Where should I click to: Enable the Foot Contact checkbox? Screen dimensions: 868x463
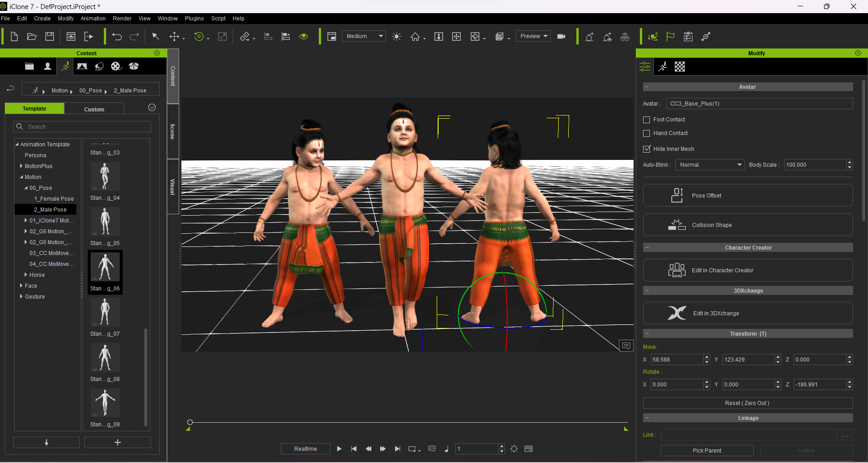tap(647, 120)
